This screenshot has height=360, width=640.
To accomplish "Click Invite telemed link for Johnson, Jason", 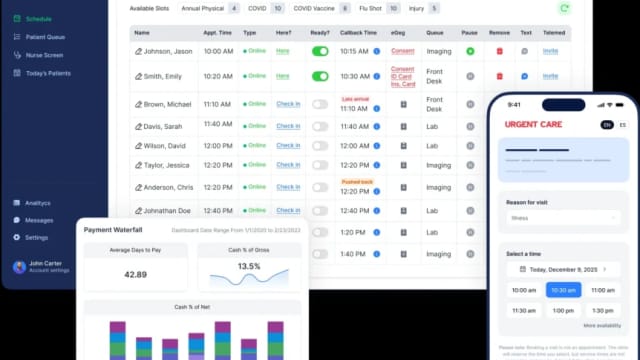I will [x=550, y=51].
